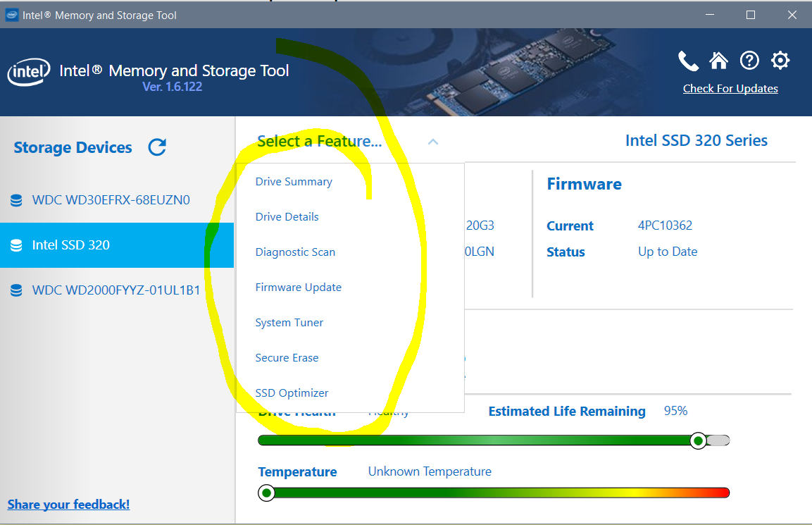This screenshot has width=812, height=525.
Task: Click the disk icon beside WDC WD2000FYYZ-01UL1B1
Action: point(17,290)
